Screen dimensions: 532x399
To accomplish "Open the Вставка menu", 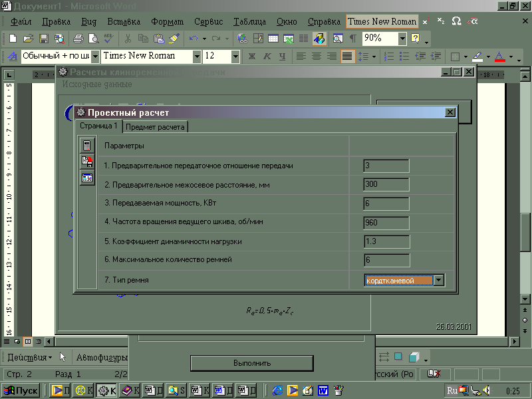I will (x=124, y=22).
